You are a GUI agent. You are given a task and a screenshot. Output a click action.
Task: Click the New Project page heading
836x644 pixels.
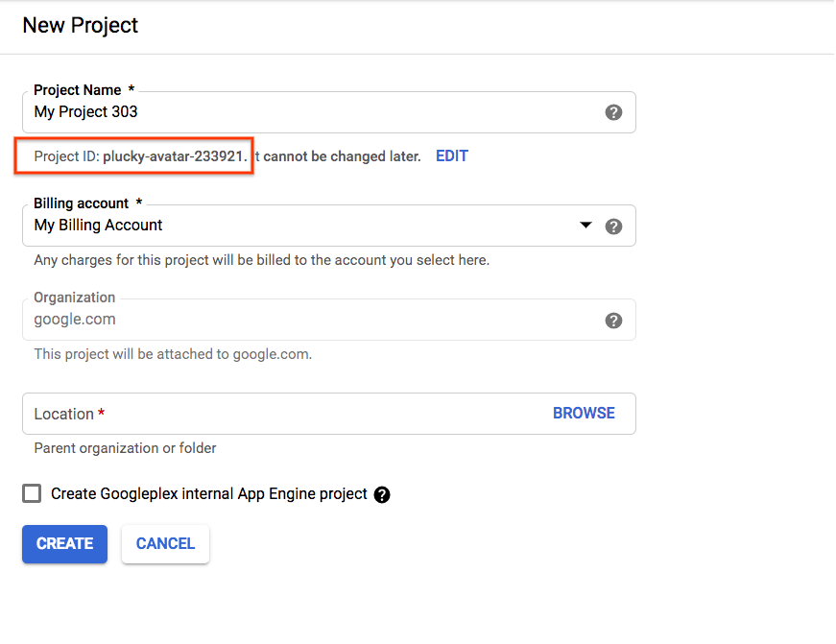(81, 25)
